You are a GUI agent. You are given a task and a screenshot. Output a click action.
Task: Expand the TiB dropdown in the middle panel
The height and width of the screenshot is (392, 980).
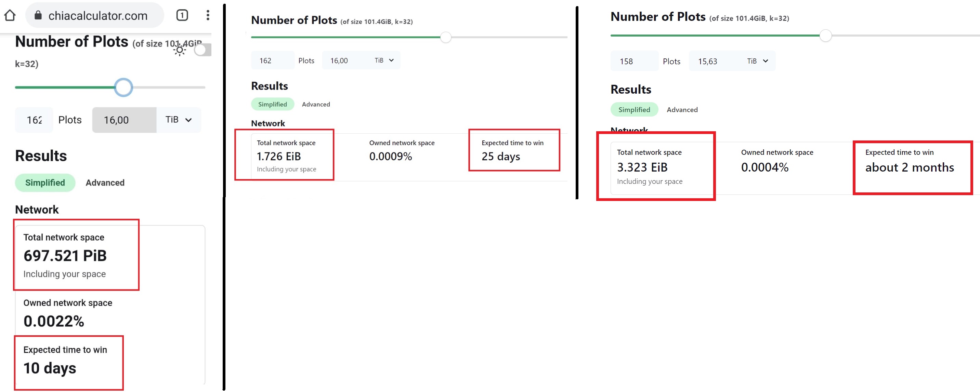[x=384, y=60]
